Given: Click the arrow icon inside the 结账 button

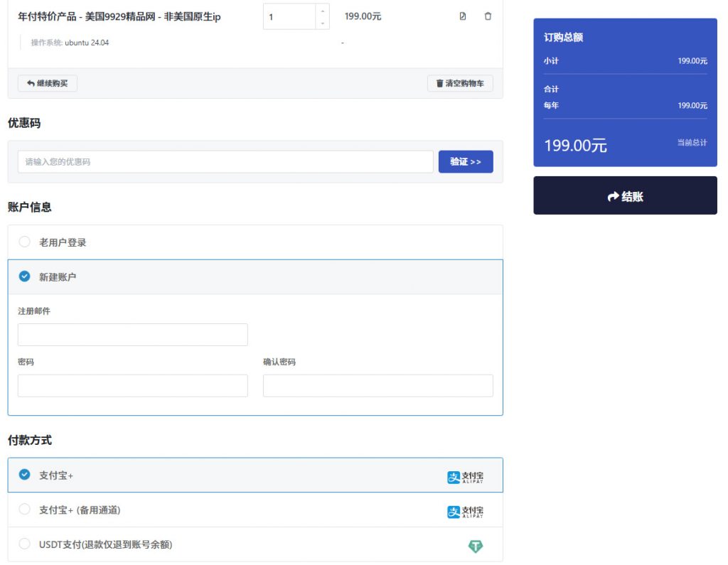Looking at the screenshot, I should coord(612,195).
